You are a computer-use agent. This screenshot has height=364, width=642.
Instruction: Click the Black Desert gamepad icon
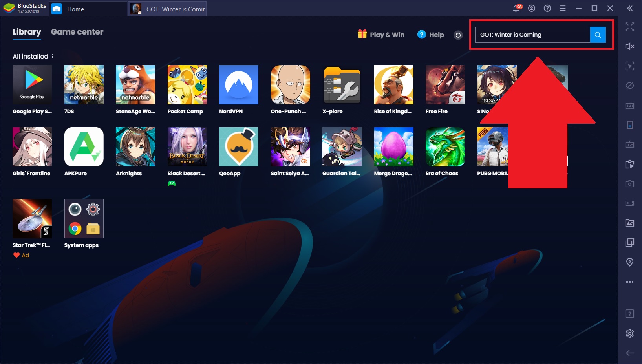tap(172, 183)
